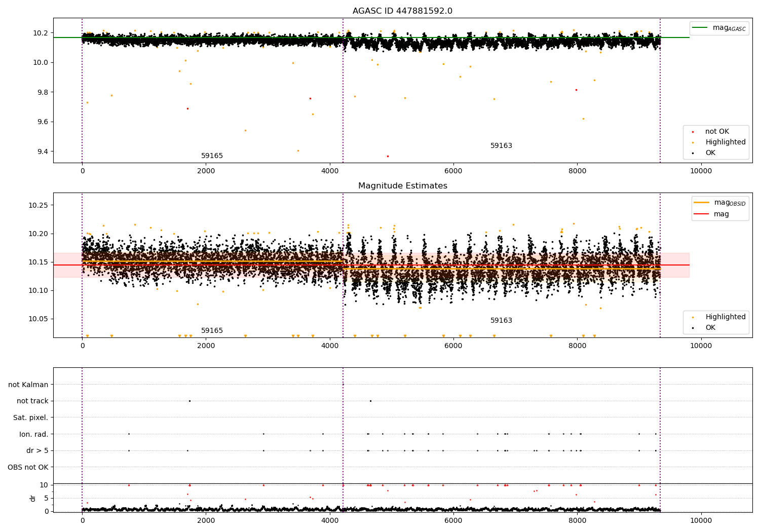Click the "59163" label in the middle plot
Viewport: 760px width, 532px height.
click(x=501, y=321)
